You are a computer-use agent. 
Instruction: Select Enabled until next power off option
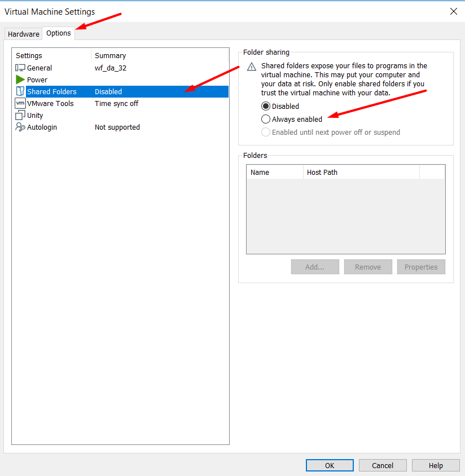265,132
